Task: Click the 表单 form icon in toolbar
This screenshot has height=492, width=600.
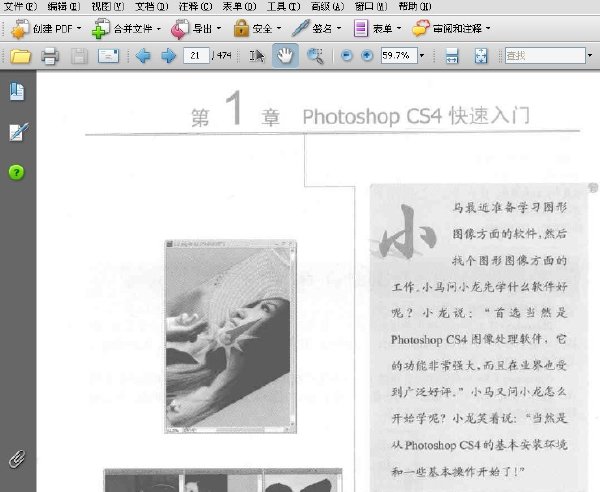Action: (x=360, y=29)
